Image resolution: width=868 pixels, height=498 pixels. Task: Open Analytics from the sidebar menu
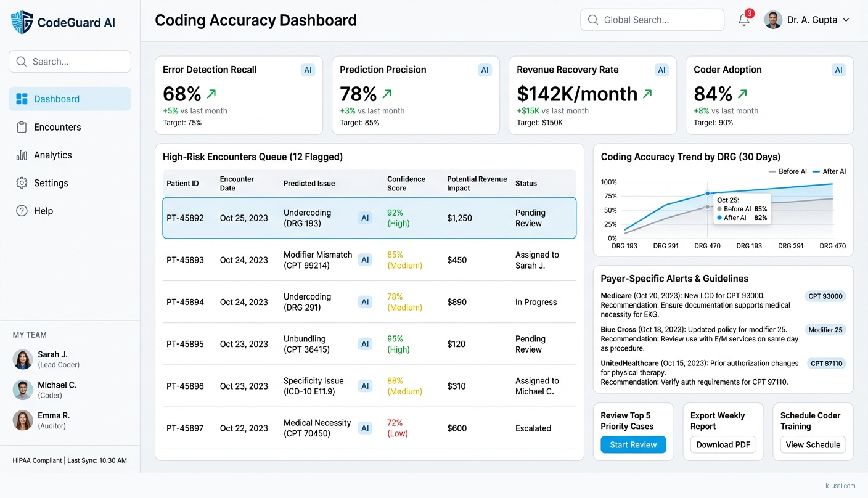click(52, 155)
